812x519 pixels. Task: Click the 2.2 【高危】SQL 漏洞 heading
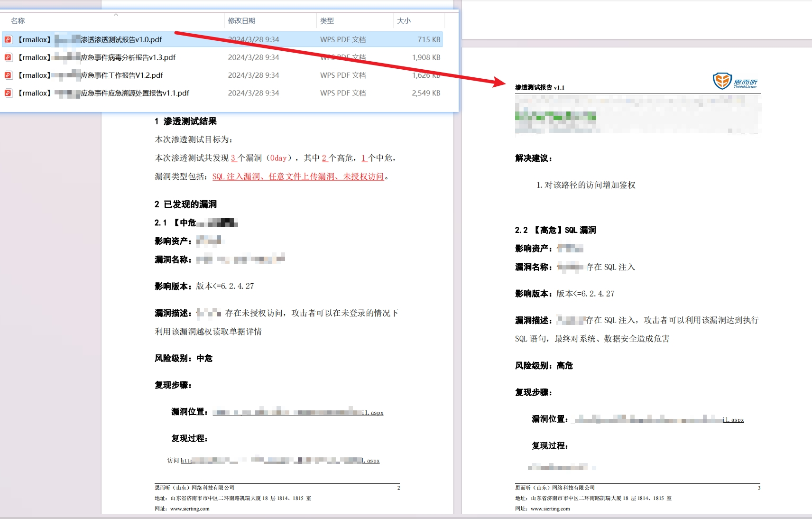click(x=555, y=230)
